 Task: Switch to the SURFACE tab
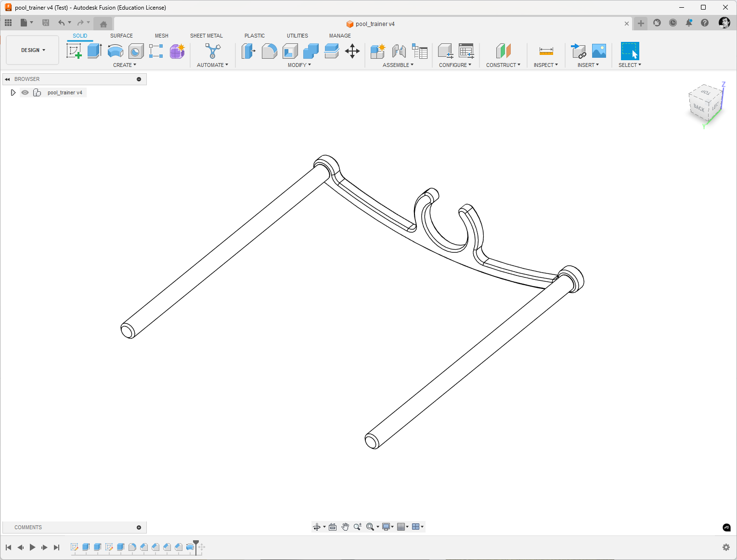point(121,36)
